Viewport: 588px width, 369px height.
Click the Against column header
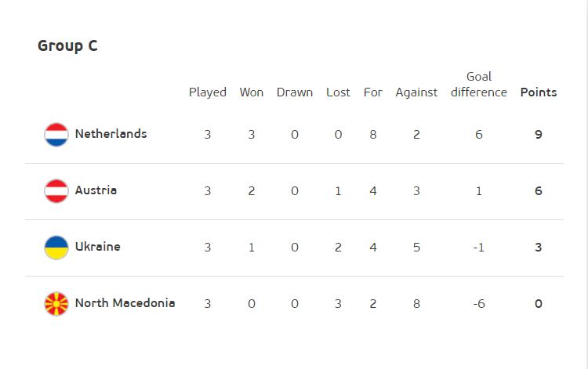coord(416,92)
